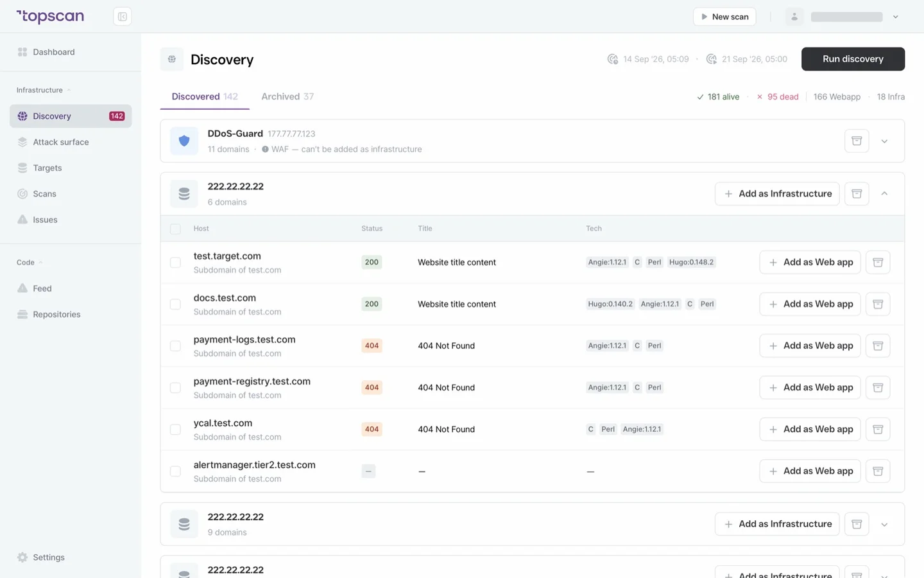Add alertmanager.tier2.test.com as Web app
Image resolution: width=924 pixels, height=578 pixels.
click(x=810, y=471)
